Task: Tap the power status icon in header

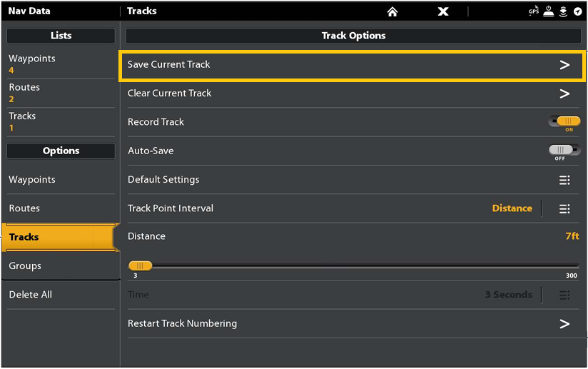Action: coord(549,11)
